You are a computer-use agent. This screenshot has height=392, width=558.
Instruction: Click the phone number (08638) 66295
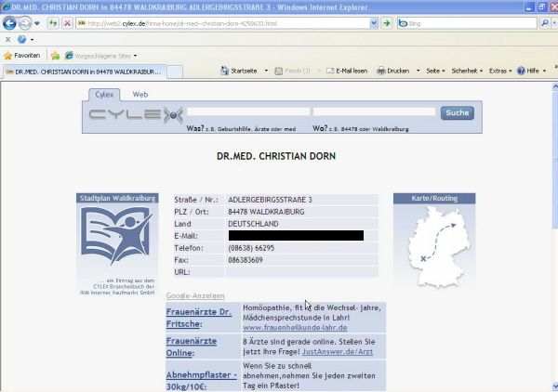[251, 248]
